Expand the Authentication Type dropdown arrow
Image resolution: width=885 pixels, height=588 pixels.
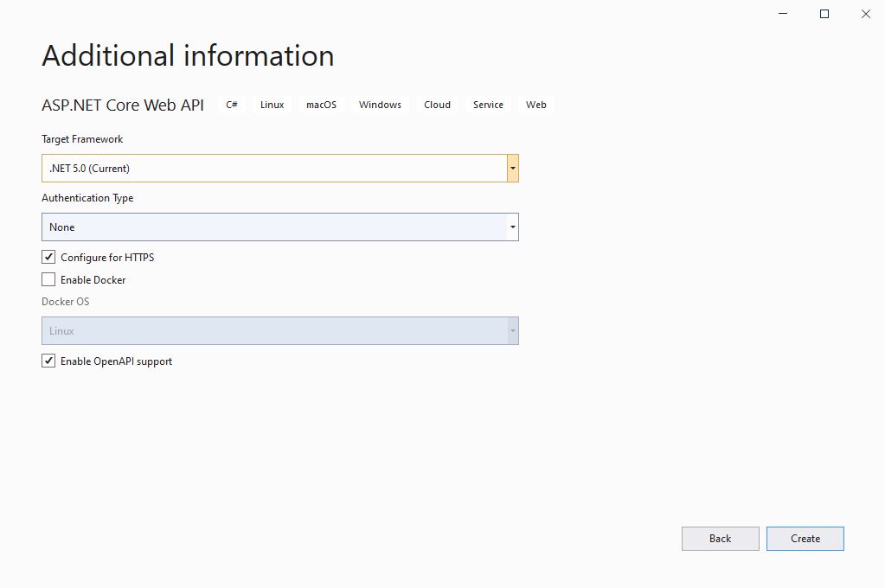point(512,227)
